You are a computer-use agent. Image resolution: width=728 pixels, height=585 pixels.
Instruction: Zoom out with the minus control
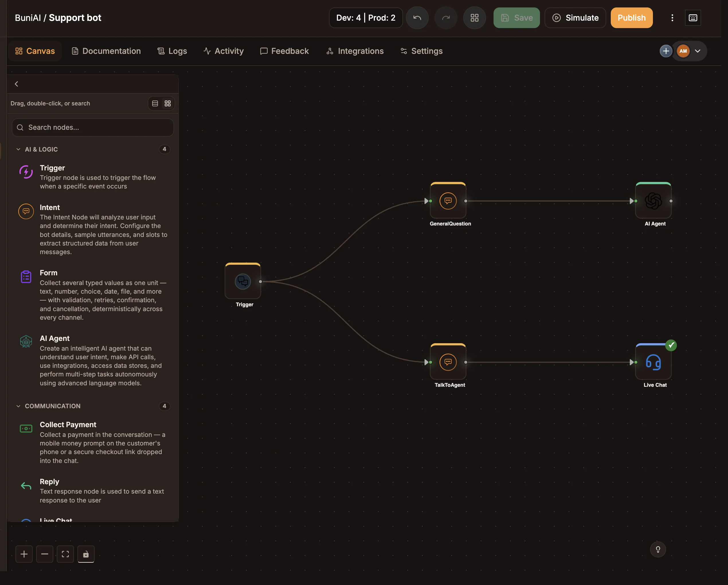pos(45,554)
